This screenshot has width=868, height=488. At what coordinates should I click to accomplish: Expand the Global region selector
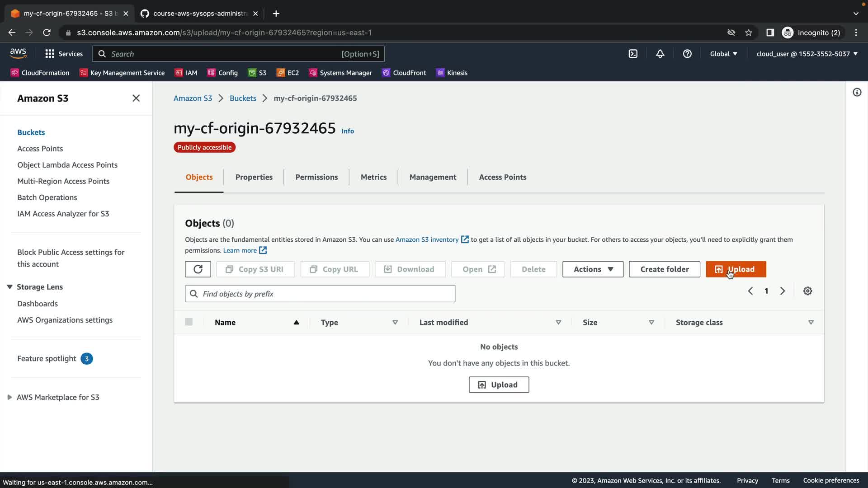[x=723, y=54]
